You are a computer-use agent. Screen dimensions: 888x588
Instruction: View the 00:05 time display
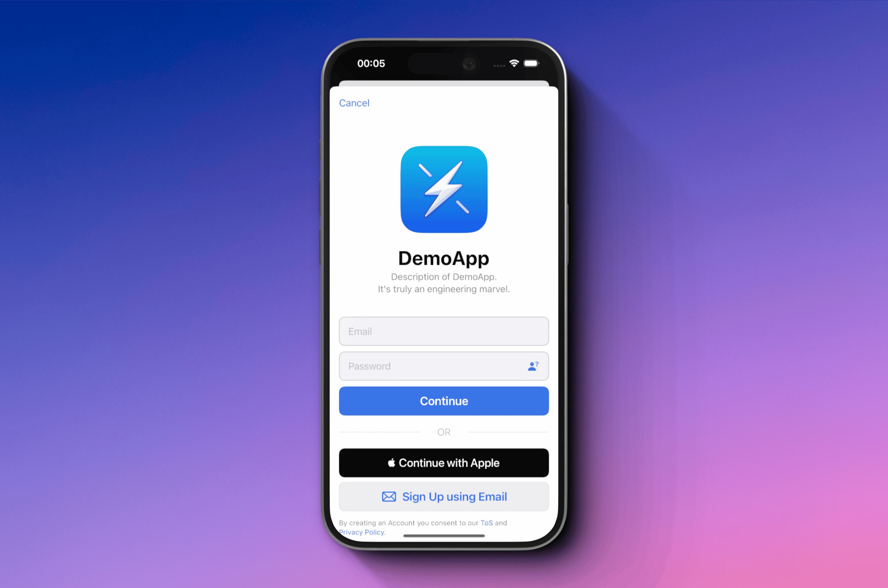(x=372, y=63)
